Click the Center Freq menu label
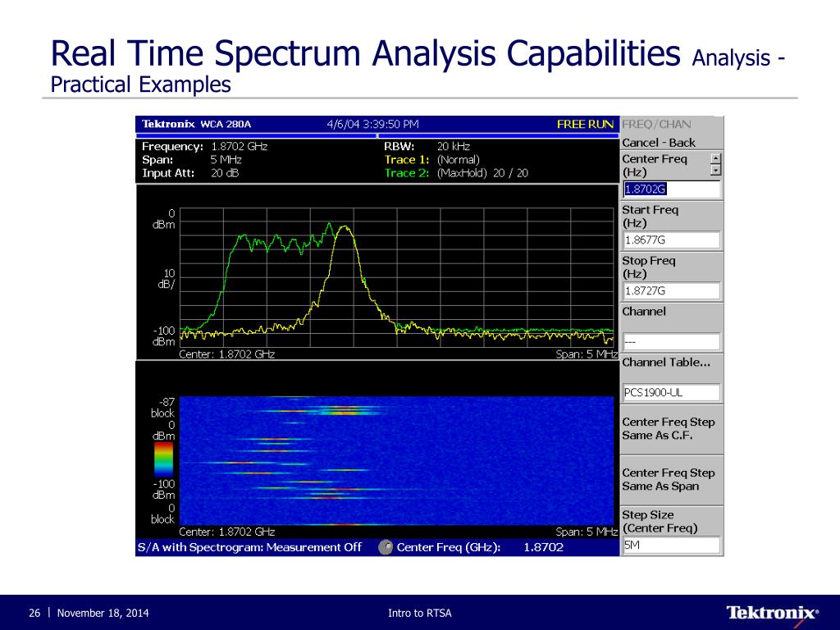 point(654,166)
